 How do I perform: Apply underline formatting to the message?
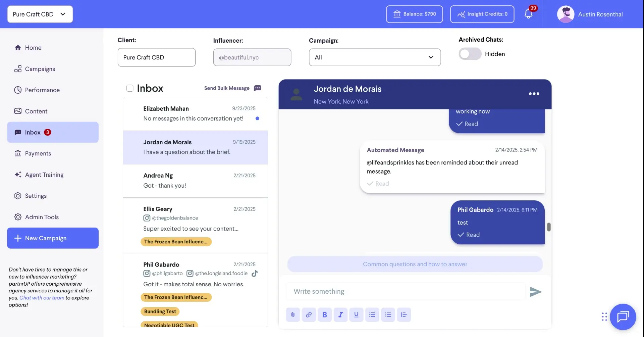(356, 315)
